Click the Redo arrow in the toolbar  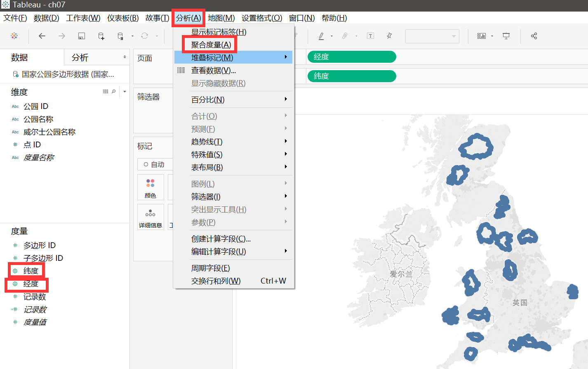click(x=61, y=36)
